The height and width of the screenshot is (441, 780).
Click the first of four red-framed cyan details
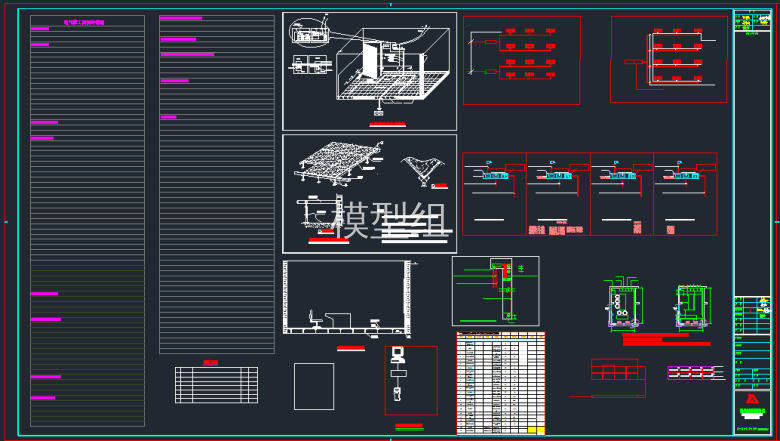pos(494,193)
